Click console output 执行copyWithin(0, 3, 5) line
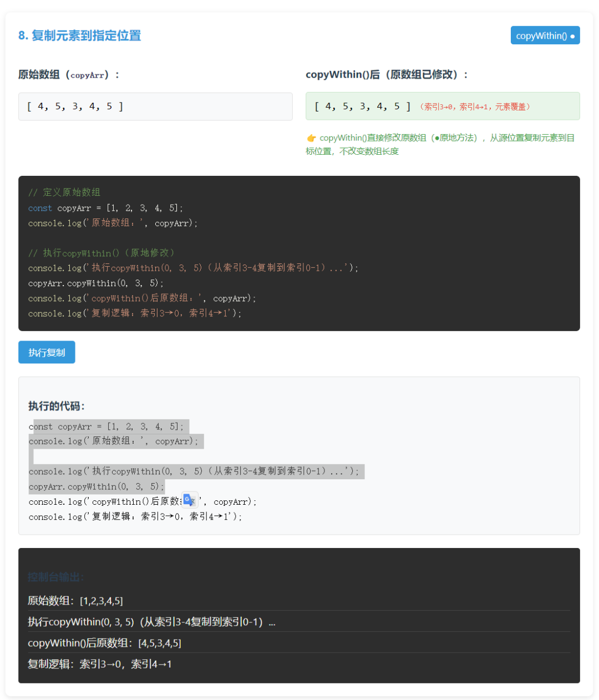Image resolution: width=599 pixels, height=700 pixels. coord(151,622)
